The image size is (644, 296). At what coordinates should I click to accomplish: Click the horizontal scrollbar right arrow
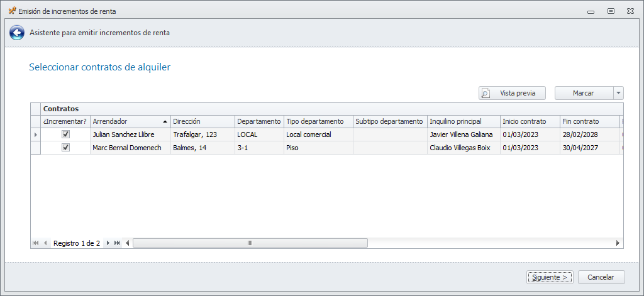pos(618,243)
